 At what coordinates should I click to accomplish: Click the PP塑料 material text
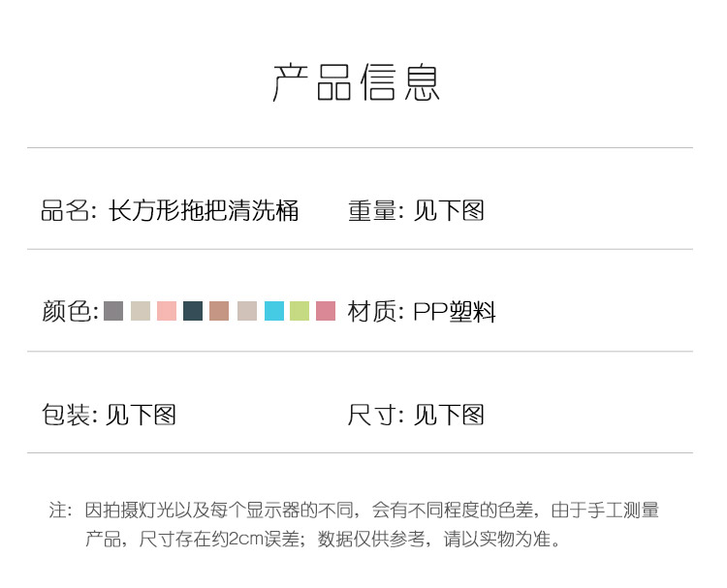(x=455, y=311)
